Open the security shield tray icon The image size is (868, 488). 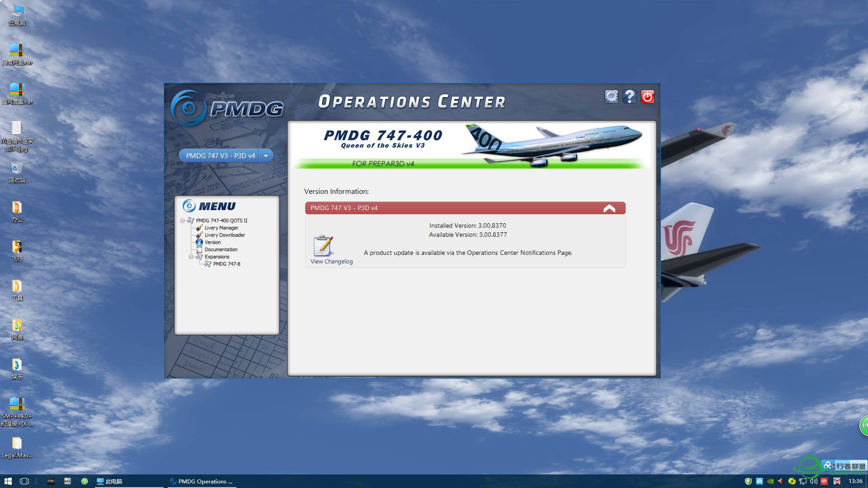click(748, 481)
